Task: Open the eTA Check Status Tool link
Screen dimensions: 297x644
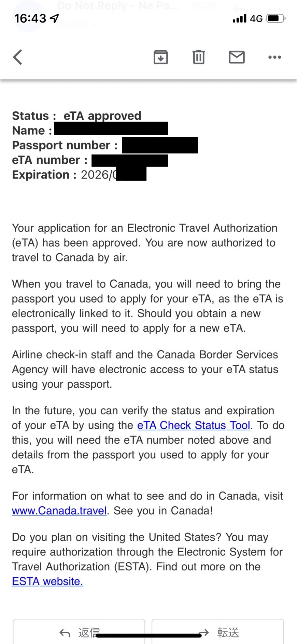Action: [x=194, y=425]
